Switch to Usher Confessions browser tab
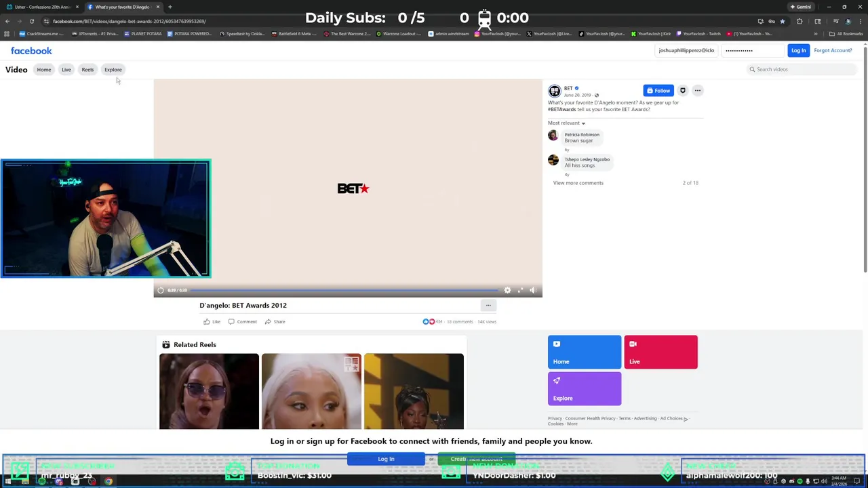The image size is (868, 488). 43,7
